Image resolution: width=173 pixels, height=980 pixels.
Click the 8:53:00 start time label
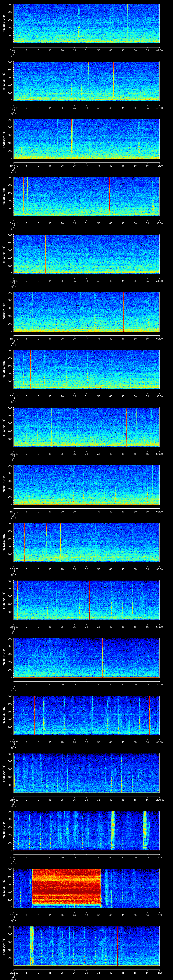(14, 454)
